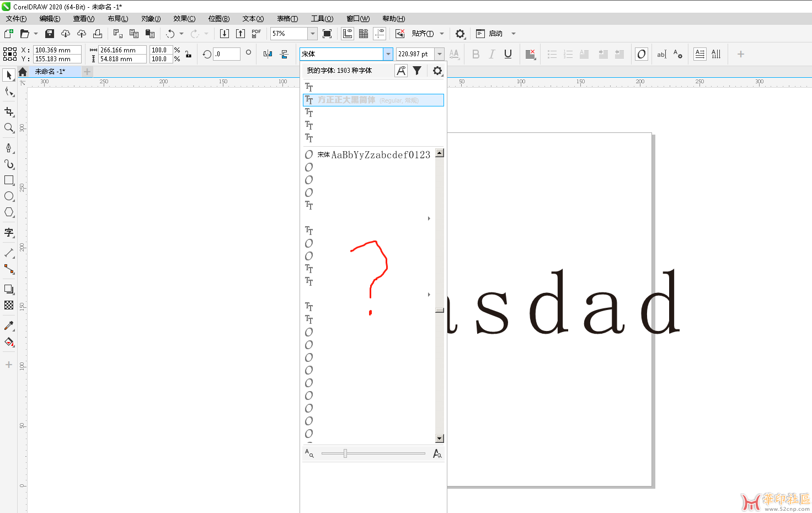Open the 文本 menu
This screenshot has width=812, height=513.
(253, 19)
